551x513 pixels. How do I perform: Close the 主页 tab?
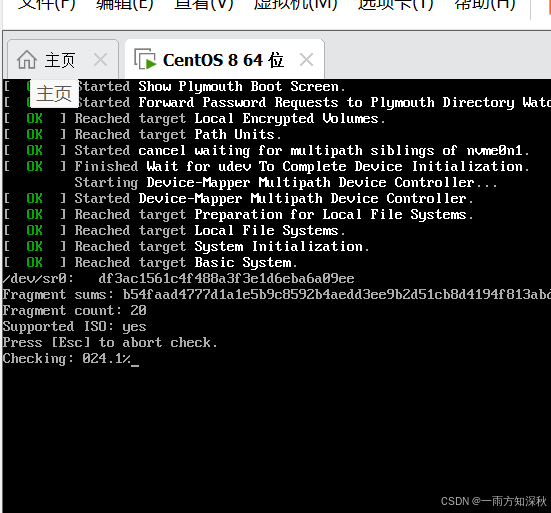click(101, 60)
